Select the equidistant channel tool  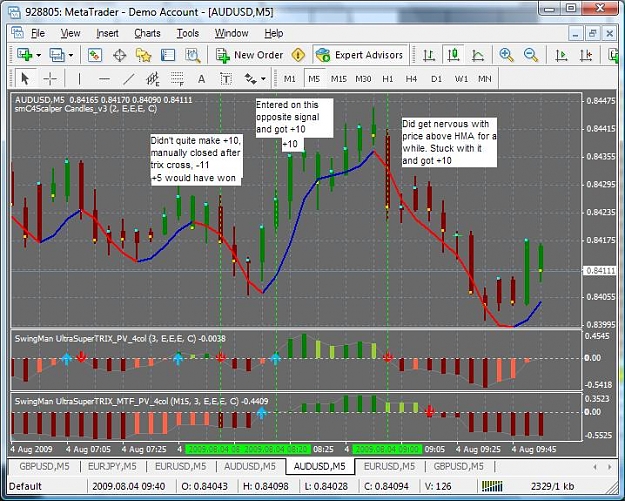pos(153,79)
